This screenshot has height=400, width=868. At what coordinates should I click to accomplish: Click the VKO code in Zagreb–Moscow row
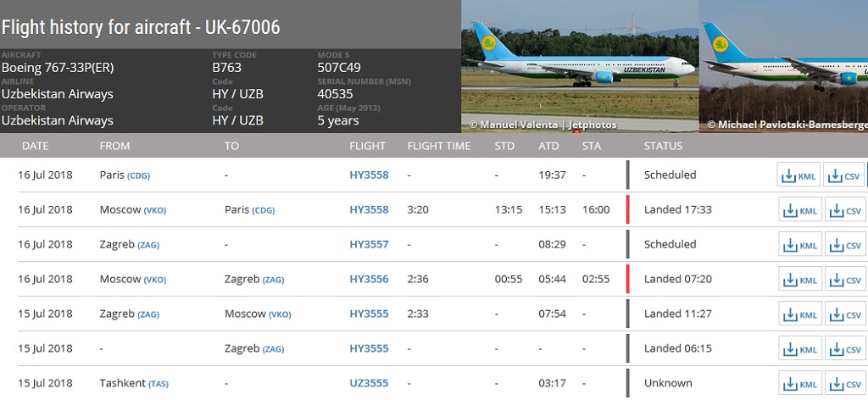[x=280, y=314]
